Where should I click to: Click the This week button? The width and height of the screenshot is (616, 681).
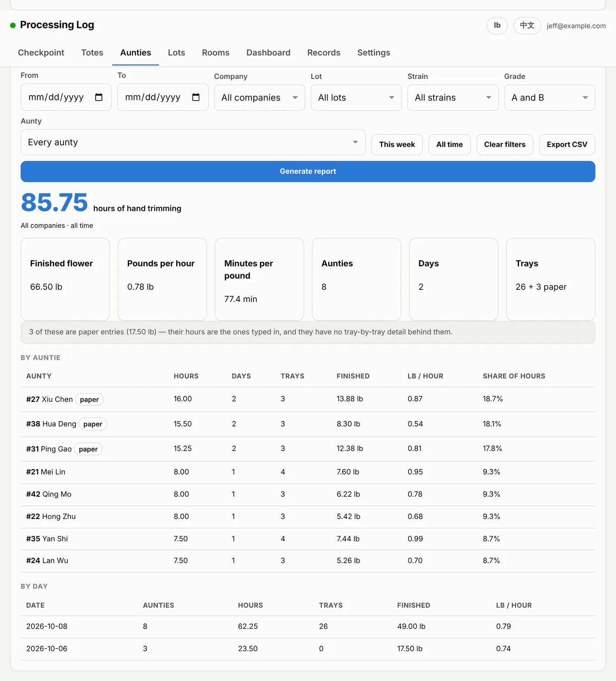tap(397, 144)
